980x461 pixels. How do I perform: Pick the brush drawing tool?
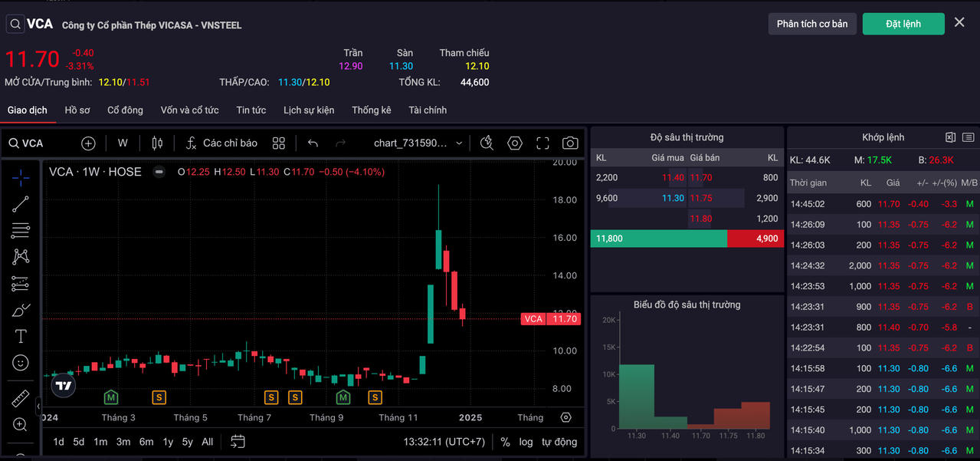coord(21,311)
